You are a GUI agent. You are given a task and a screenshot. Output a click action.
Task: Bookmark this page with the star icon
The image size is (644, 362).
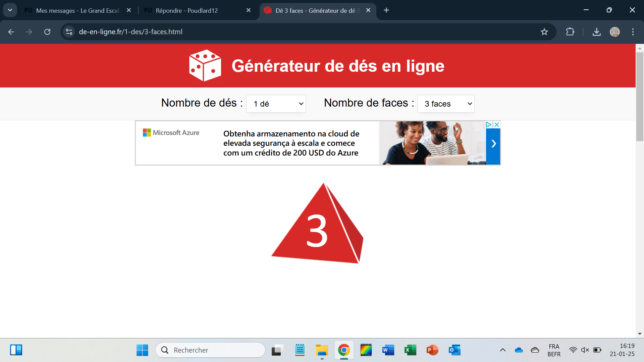544,32
